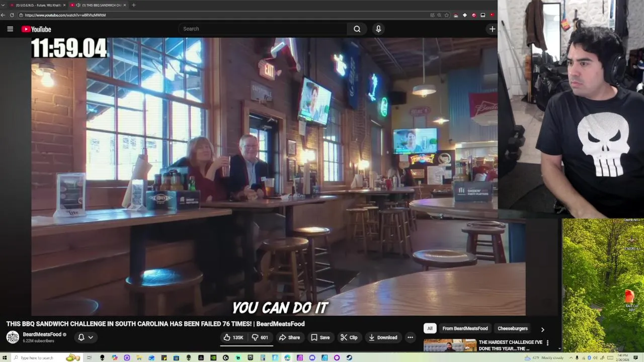Image resolution: width=644 pixels, height=362 pixels.
Task: Select the Cheeseburgers filter chip
Action: pyautogui.click(x=513, y=328)
